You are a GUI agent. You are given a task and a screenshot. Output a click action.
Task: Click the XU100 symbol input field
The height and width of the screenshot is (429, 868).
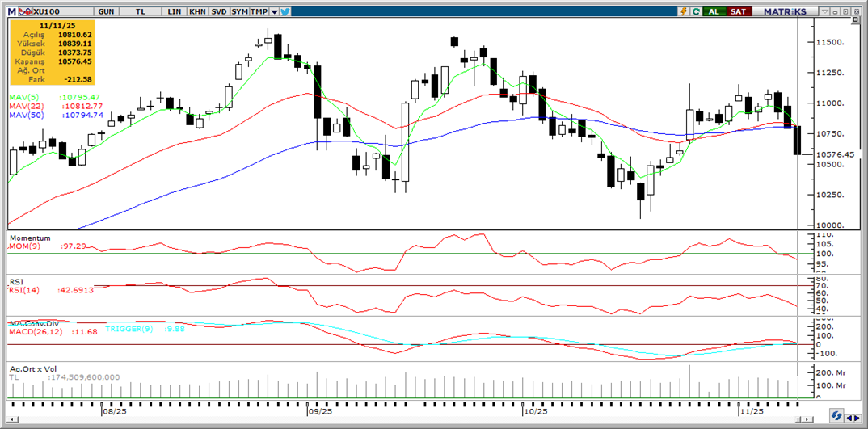[58, 12]
